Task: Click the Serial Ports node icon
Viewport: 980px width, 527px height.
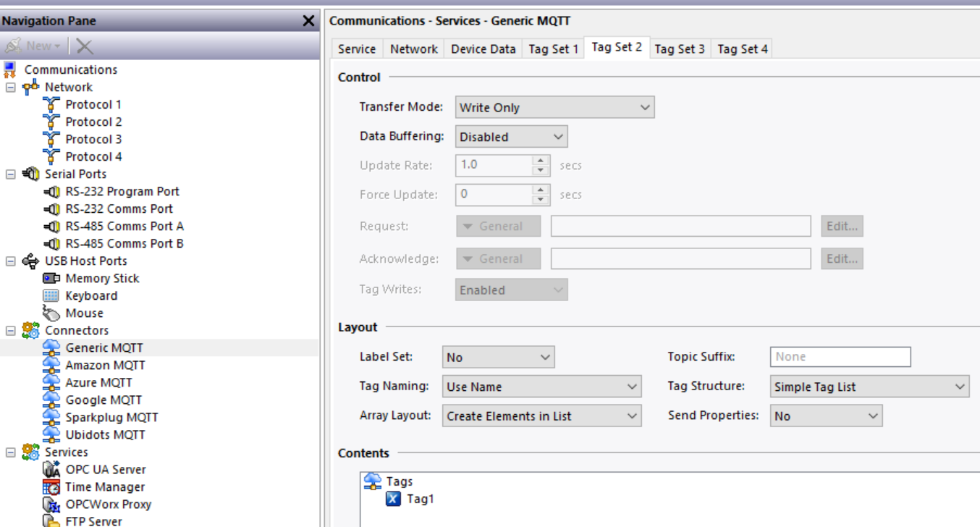Action: pos(30,174)
